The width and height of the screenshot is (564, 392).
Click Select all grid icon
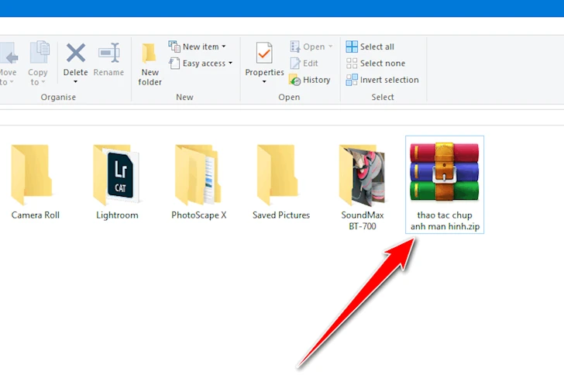pos(352,46)
